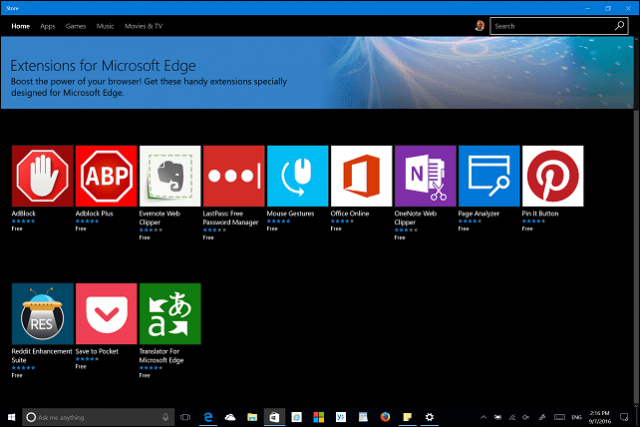
Task: Go to the Home tab
Action: click(x=20, y=26)
